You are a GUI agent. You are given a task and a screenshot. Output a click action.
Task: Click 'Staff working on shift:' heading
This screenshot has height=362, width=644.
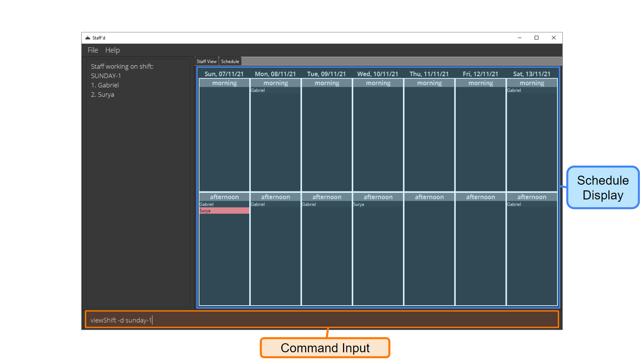(122, 66)
